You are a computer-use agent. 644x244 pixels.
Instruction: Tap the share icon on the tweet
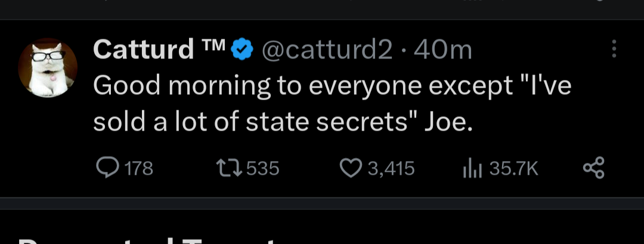point(593,168)
